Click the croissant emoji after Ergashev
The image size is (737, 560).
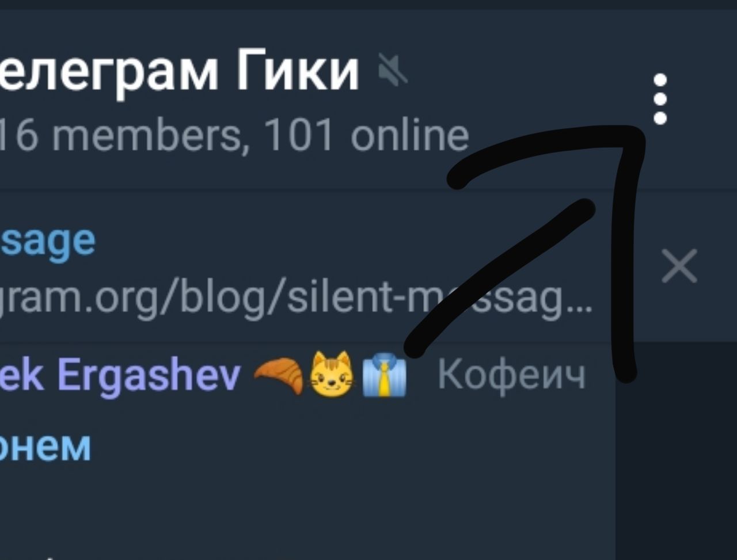[279, 375]
